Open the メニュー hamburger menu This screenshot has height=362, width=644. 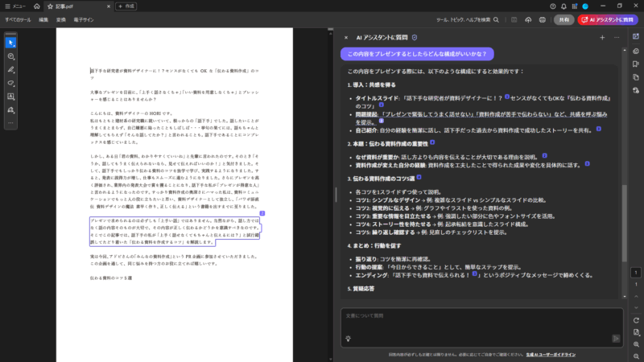pyautogui.click(x=14, y=6)
